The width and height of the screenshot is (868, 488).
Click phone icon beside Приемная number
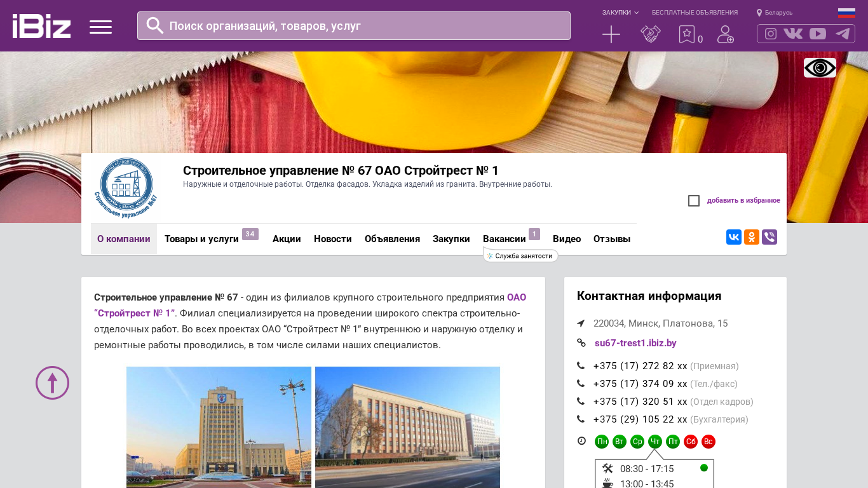[581, 366]
